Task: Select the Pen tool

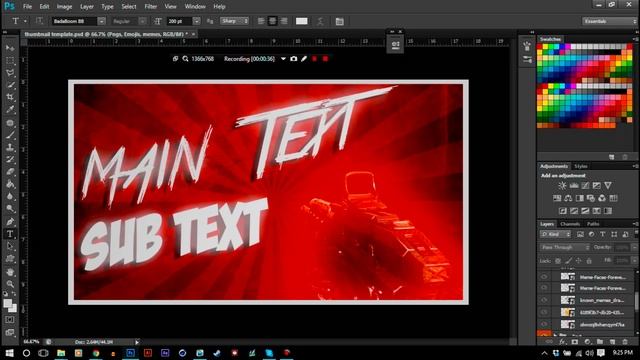Action: [x=10, y=222]
